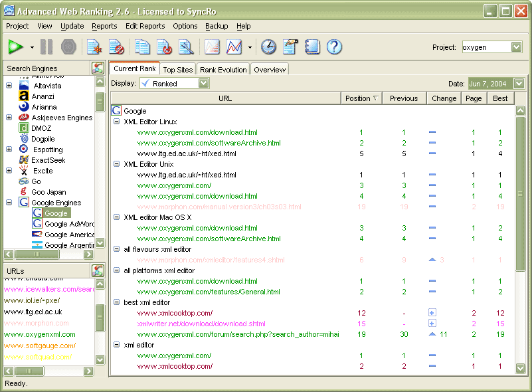532x392 pixels.
Task: Click the Search Engines panel settings icon
Action: (x=98, y=68)
